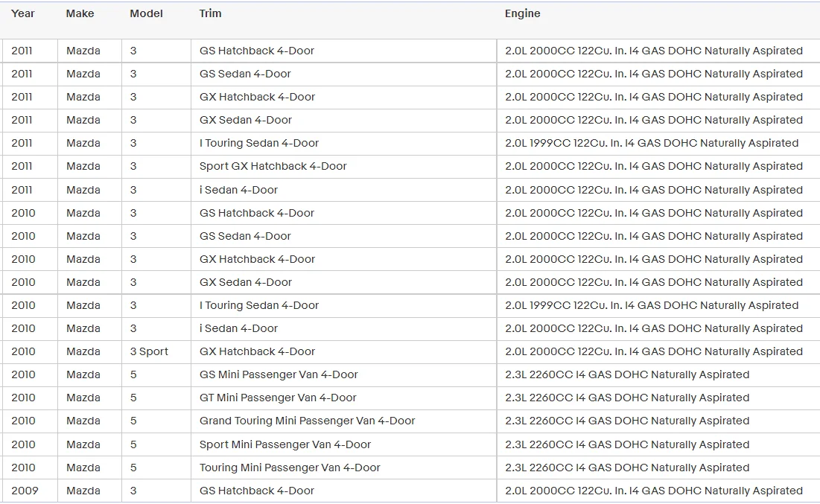Click 2.0L engine cell for 2010 GX Sedan
The width and height of the screenshot is (820, 504).
(x=658, y=282)
